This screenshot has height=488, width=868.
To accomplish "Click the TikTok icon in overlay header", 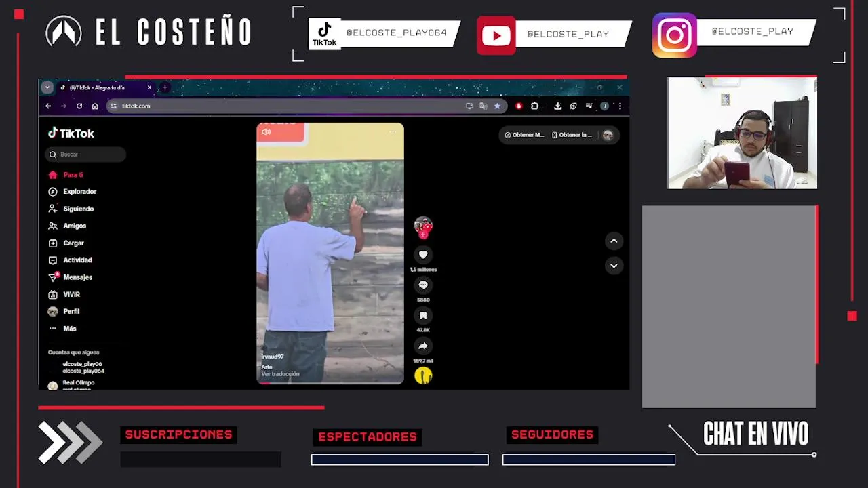I will (x=324, y=34).
